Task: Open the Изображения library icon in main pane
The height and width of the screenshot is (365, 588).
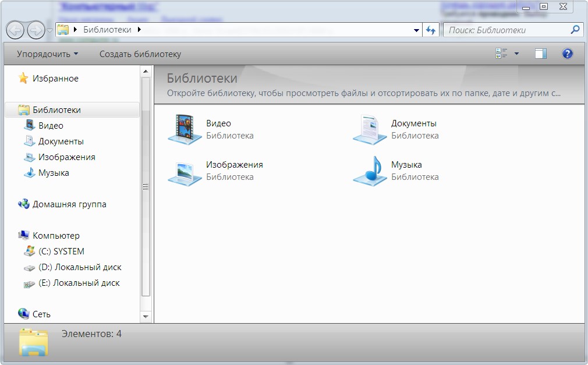Action: (185, 171)
